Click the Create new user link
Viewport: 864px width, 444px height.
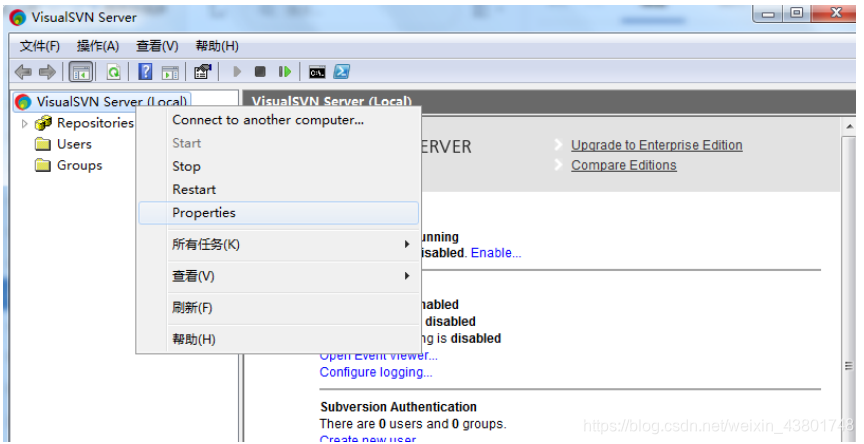(368, 439)
